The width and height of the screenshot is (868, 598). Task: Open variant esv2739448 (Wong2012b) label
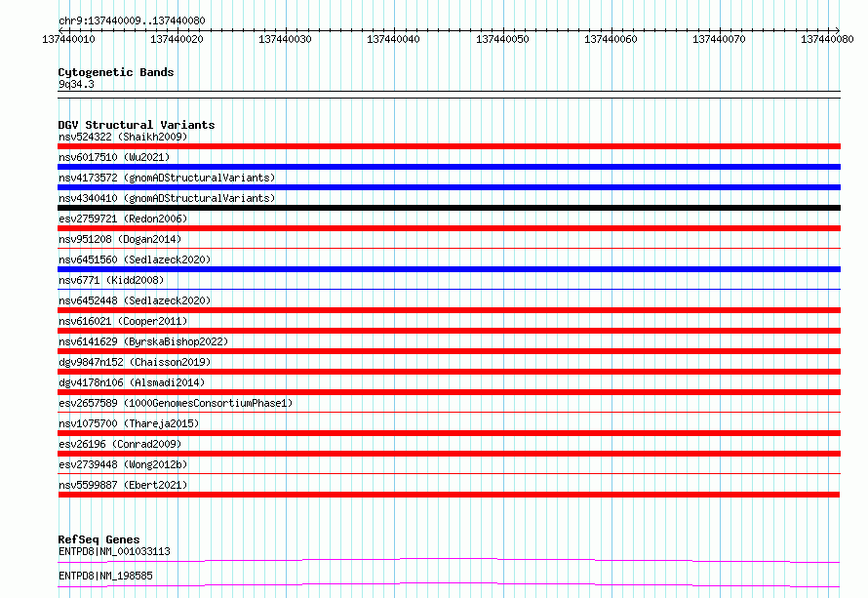pyautogui.click(x=123, y=464)
